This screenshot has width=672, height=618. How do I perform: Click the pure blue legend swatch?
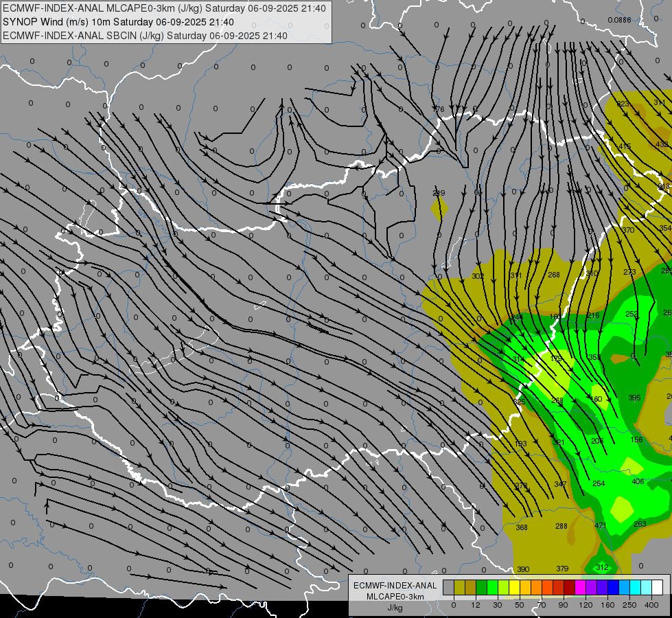[614, 587]
